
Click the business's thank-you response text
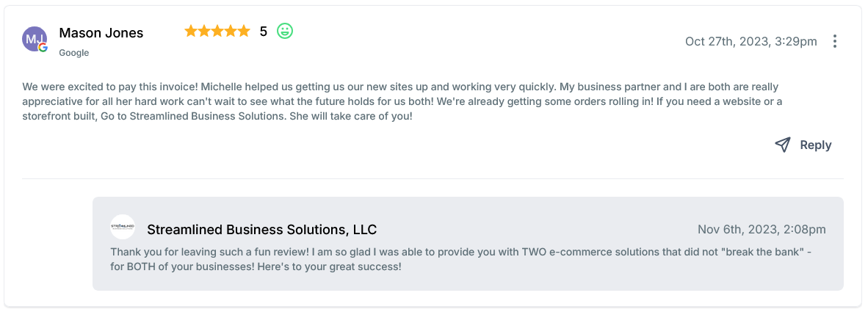tap(460, 259)
